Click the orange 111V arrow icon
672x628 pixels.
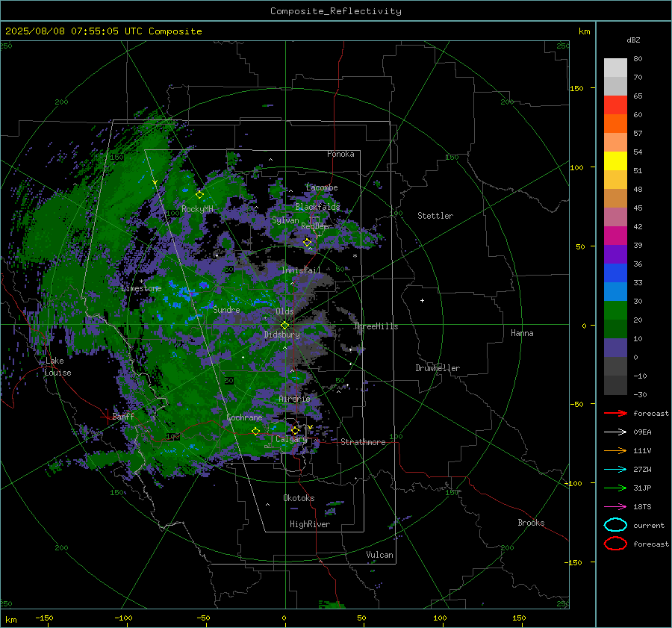coord(615,450)
